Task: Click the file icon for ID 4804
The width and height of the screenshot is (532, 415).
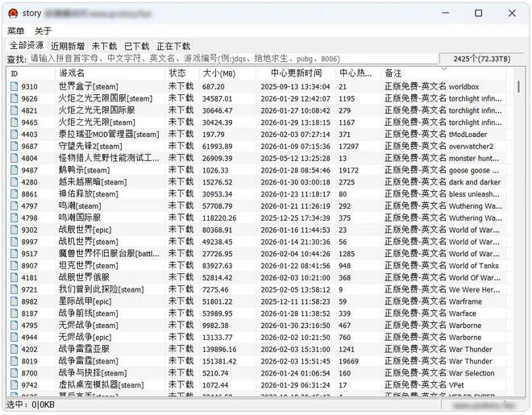Action: [x=14, y=158]
